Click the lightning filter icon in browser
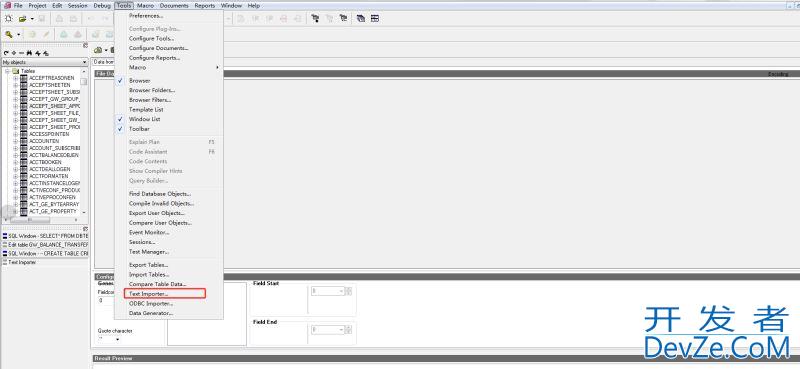This screenshot has height=369, width=800. click(x=38, y=53)
